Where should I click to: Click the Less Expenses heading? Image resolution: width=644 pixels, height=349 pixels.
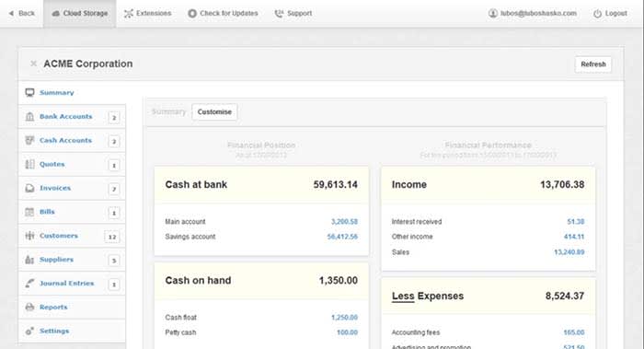click(428, 296)
